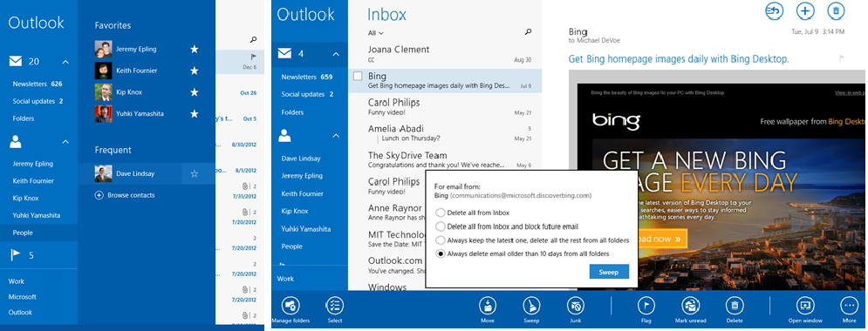Open Newsletters 659 in the middle sidebar
Viewport: 868px width, 331px height.
coord(307,77)
